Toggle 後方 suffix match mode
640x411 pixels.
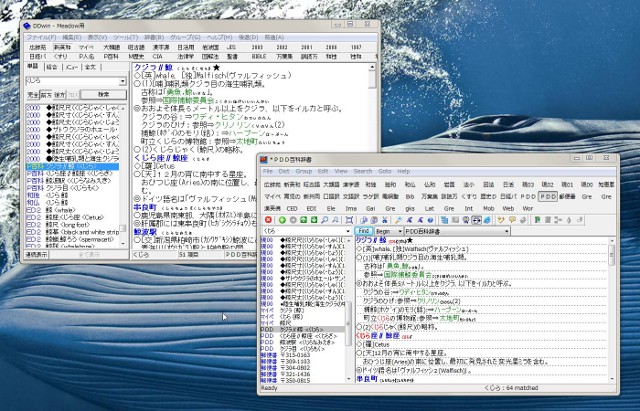pos(60,95)
